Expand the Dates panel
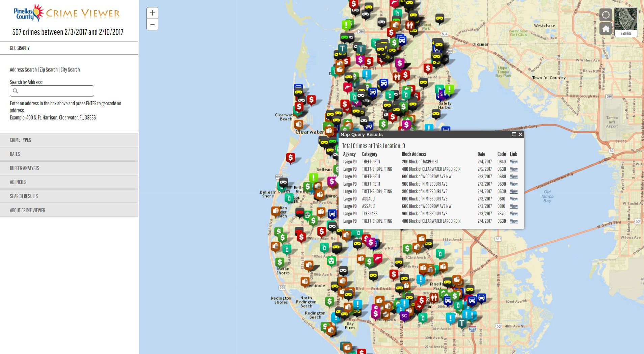Image resolution: width=644 pixels, height=354 pixels. [69, 154]
